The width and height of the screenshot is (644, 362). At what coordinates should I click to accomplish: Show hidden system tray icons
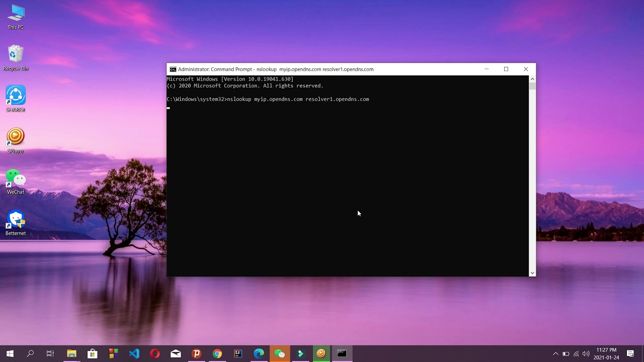[x=555, y=354]
